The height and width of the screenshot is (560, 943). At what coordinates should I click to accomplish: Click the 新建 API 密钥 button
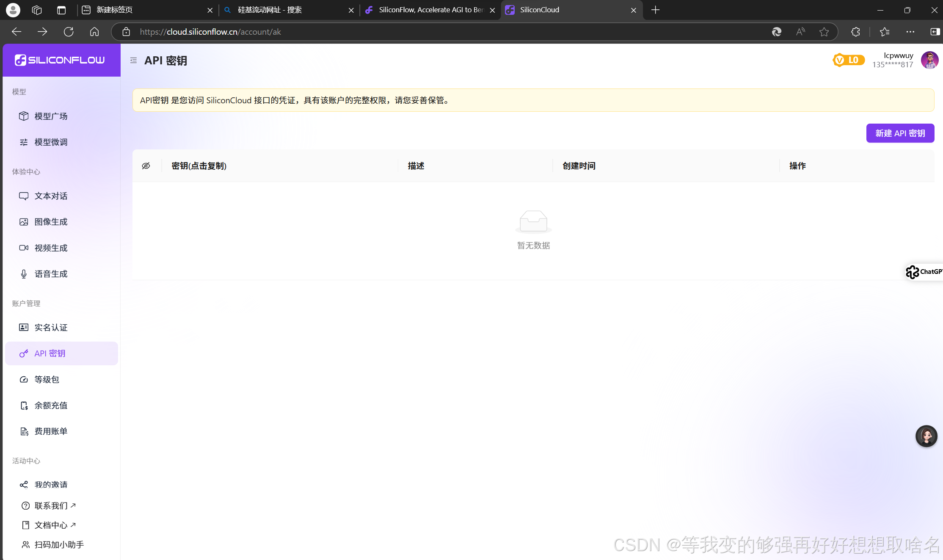point(900,133)
